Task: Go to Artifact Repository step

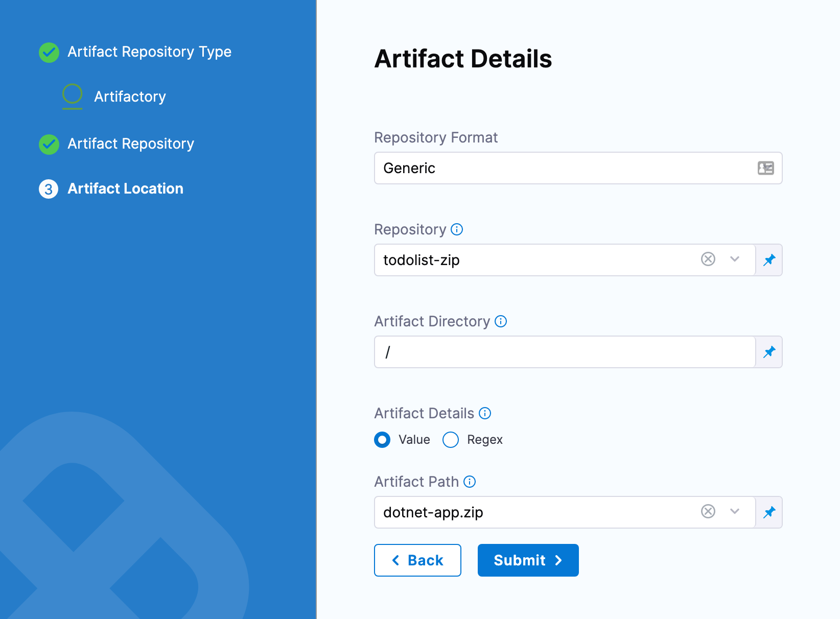Action: pos(131,144)
